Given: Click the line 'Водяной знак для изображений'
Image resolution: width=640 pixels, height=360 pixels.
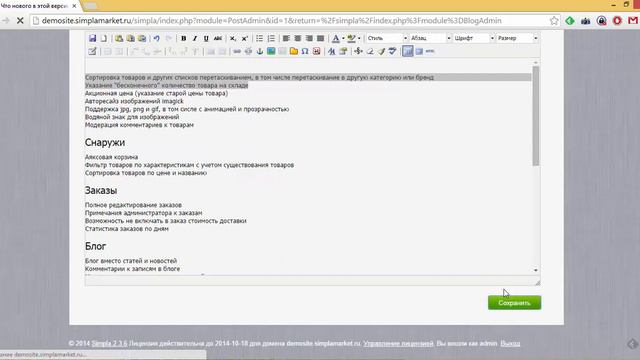Looking at the screenshot, I should pyautogui.click(x=132, y=117).
